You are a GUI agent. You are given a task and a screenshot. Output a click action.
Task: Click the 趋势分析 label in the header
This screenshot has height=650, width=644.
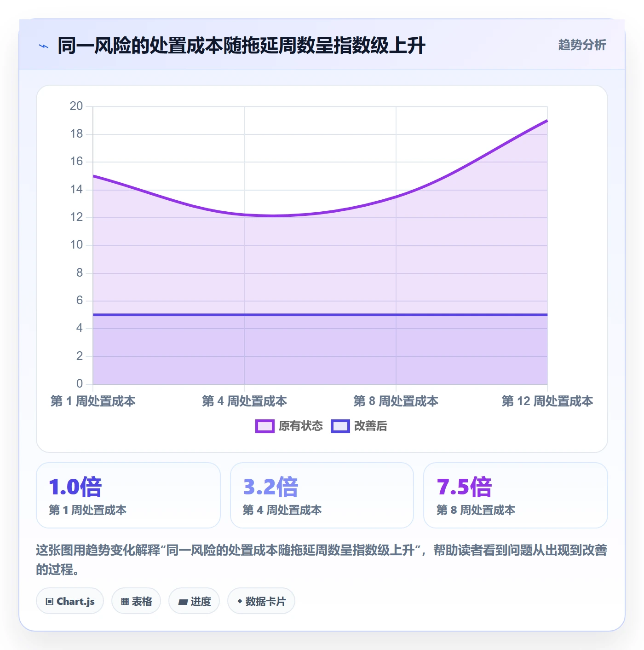[582, 45]
